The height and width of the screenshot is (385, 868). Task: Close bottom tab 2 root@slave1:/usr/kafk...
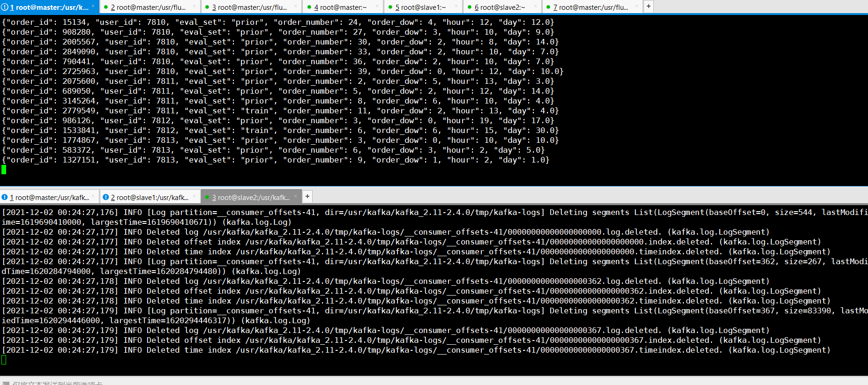pyautogui.click(x=195, y=196)
